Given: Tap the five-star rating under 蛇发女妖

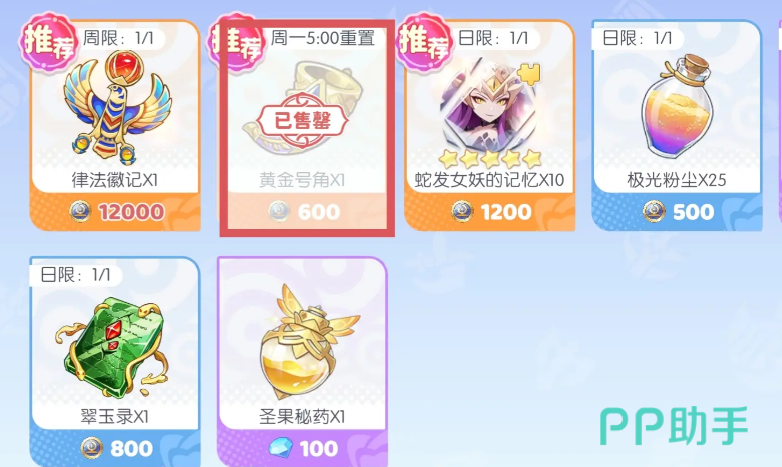Looking at the screenshot, I should pyautogui.click(x=490, y=159).
